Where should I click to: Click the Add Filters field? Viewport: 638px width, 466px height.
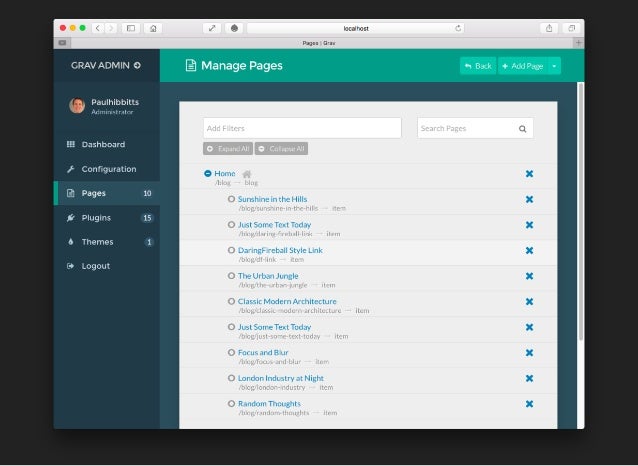(302, 128)
